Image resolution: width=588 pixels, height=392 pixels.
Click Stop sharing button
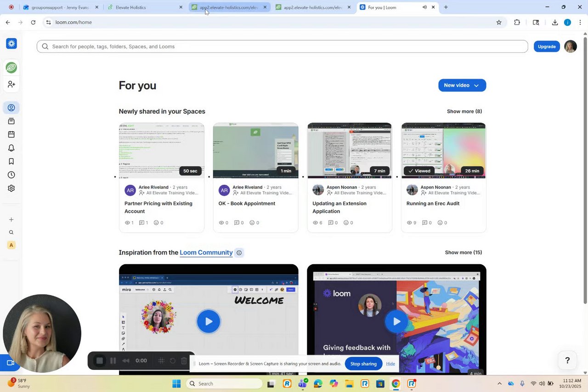[363, 364]
